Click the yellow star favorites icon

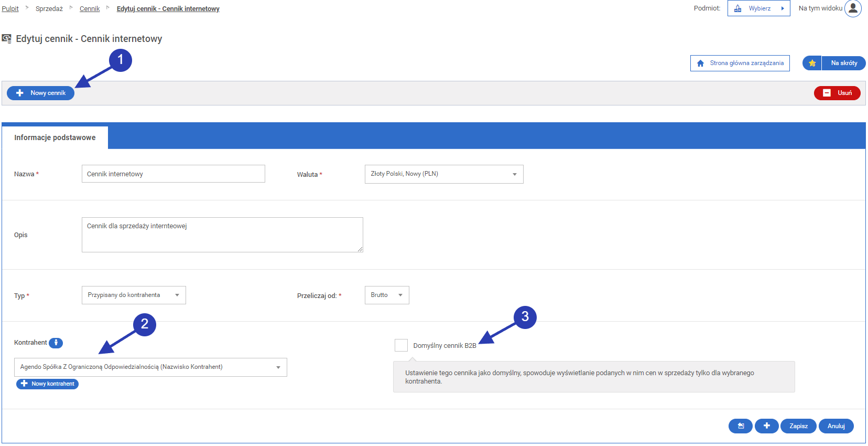[x=812, y=63]
